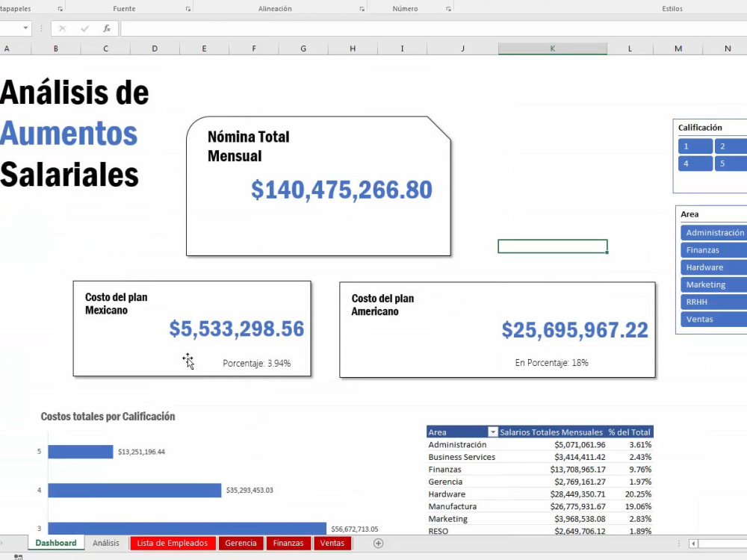Viewport: 747px width, 560px height.
Task: Filter Area slicer by Administración
Action: point(713,232)
